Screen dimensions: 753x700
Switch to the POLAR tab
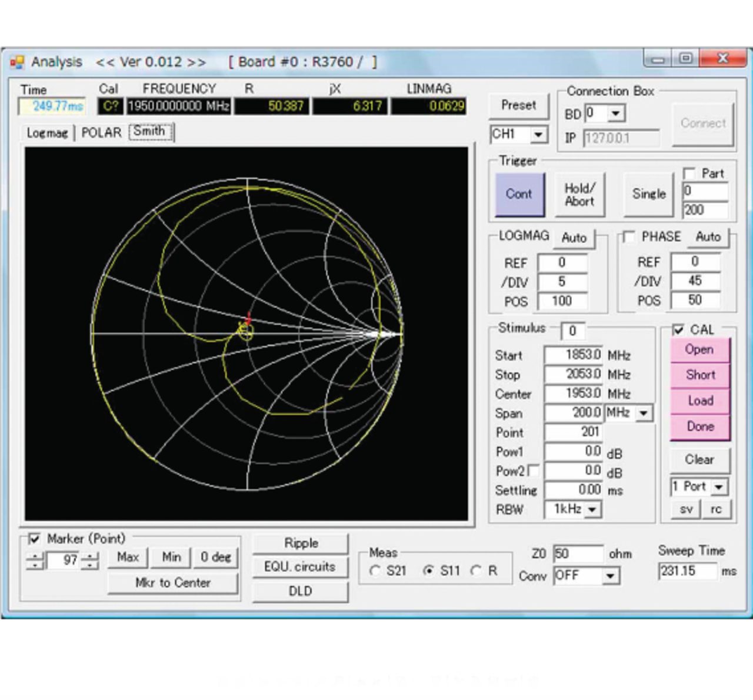point(101,133)
